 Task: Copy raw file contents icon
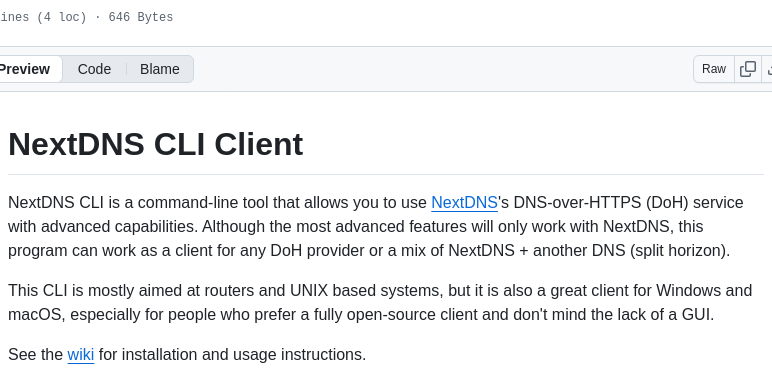pos(748,69)
